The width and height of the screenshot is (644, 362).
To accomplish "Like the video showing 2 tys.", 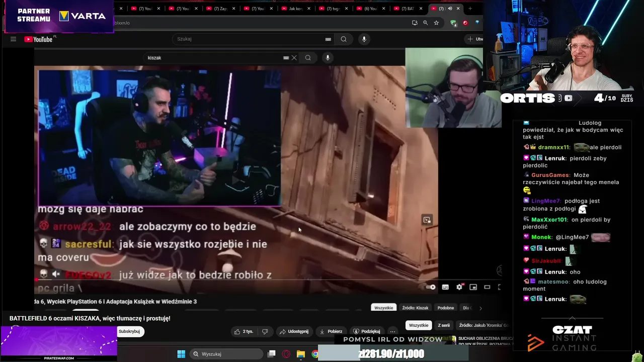I will click(x=244, y=331).
